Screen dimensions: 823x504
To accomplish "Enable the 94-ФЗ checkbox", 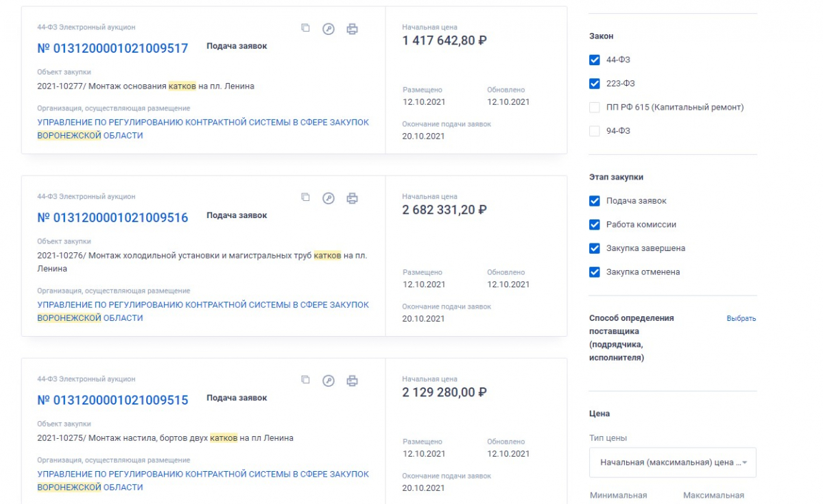I will point(595,131).
